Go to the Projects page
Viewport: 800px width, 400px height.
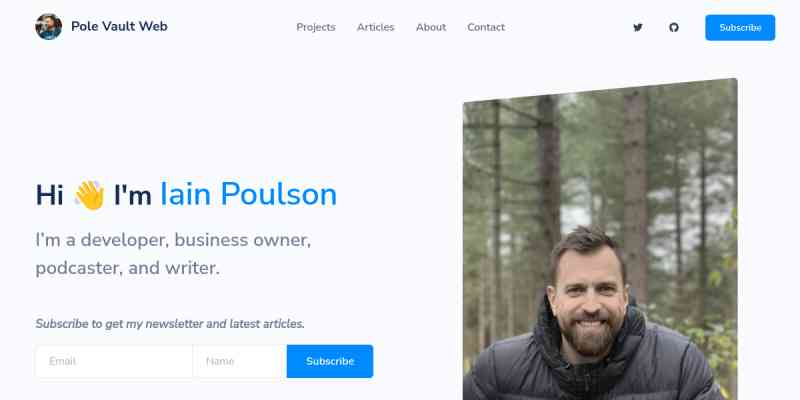tap(316, 27)
